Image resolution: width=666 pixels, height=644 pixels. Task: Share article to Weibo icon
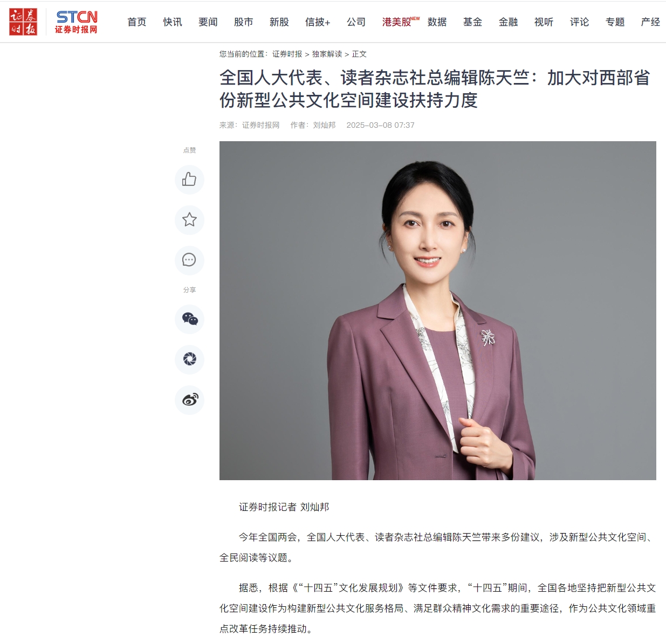click(189, 400)
